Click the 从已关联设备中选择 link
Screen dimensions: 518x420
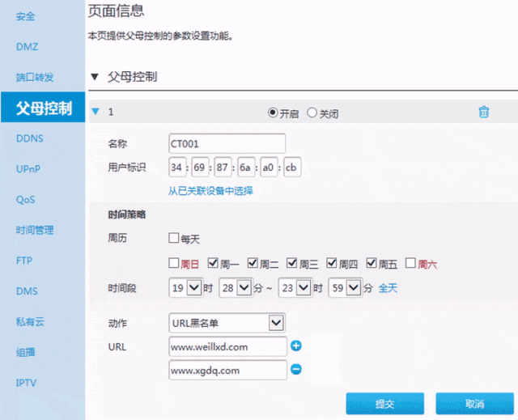[x=210, y=191]
